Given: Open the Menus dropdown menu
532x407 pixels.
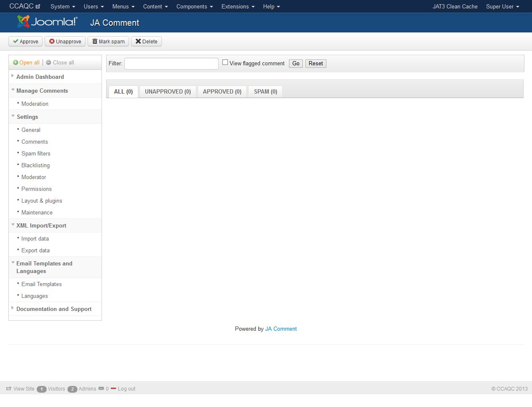Looking at the screenshot, I should [x=123, y=6].
